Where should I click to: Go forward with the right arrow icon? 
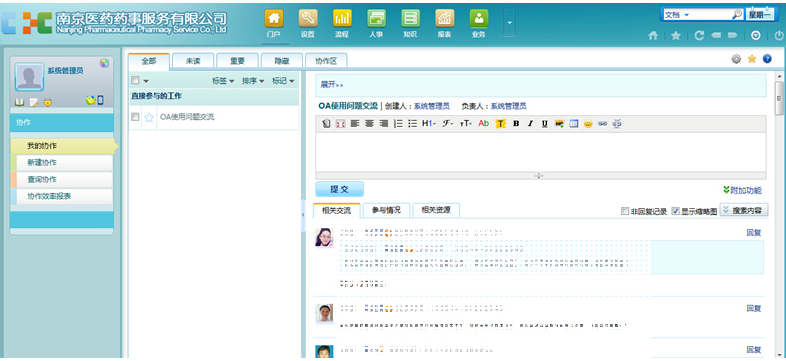(732, 36)
